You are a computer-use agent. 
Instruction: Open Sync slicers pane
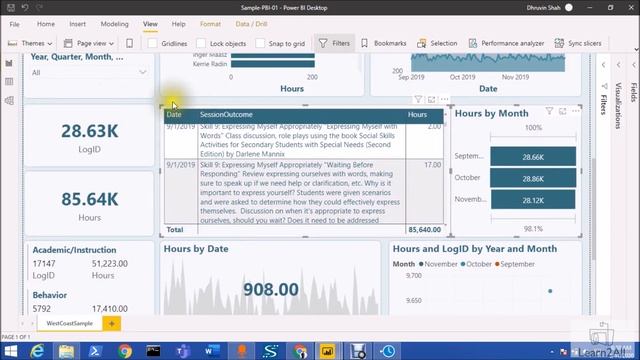tap(578, 43)
